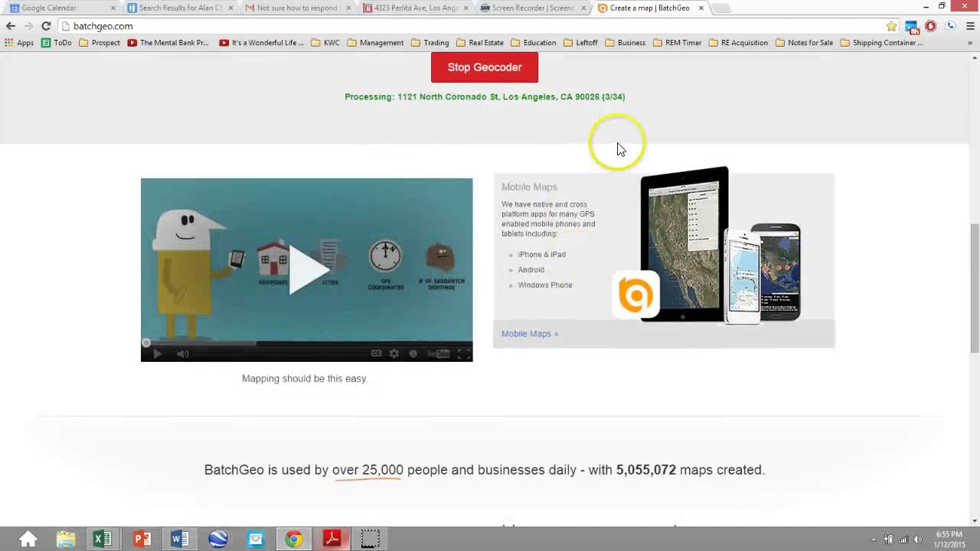
Task: Open the video settings gear
Action: (394, 354)
